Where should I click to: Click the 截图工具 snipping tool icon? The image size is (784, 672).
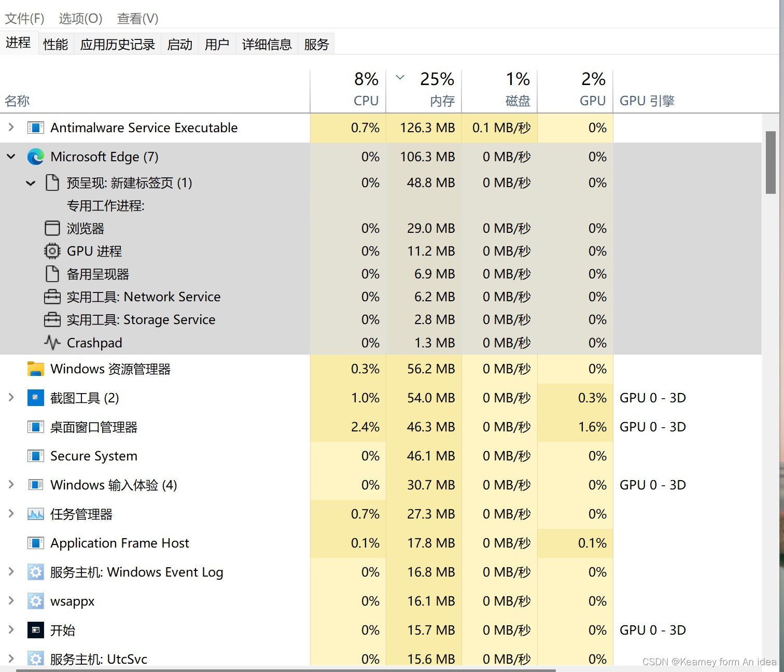pos(35,398)
